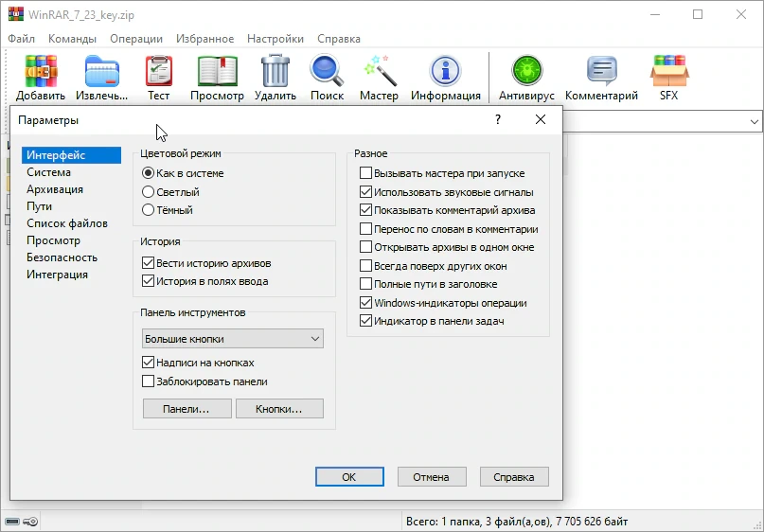The image size is (764, 532).
Task: Click the Поиск magnifier icon
Action: 327,71
